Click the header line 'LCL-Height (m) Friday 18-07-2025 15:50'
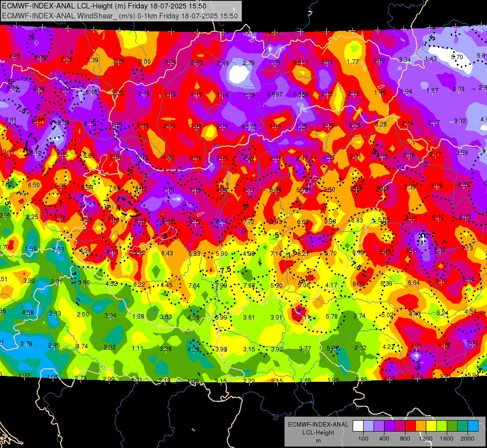The height and width of the screenshot is (448, 487). tap(141, 6)
